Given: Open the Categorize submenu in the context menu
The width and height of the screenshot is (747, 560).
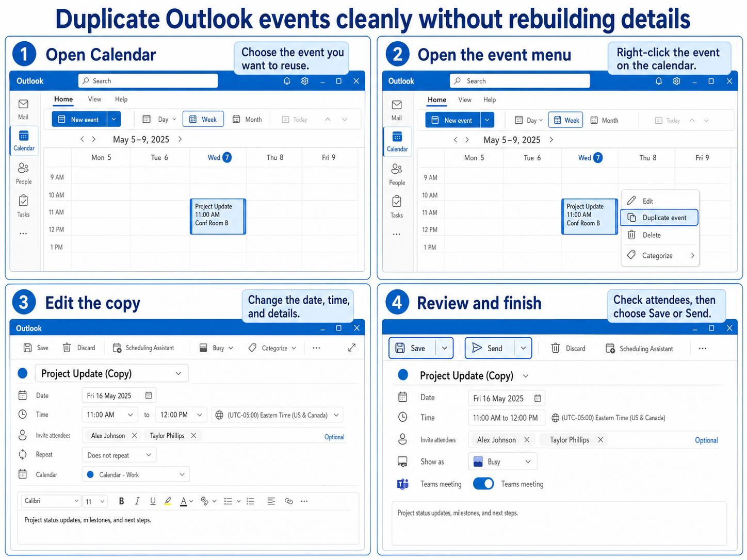Looking at the screenshot, I should pyautogui.click(x=659, y=255).
